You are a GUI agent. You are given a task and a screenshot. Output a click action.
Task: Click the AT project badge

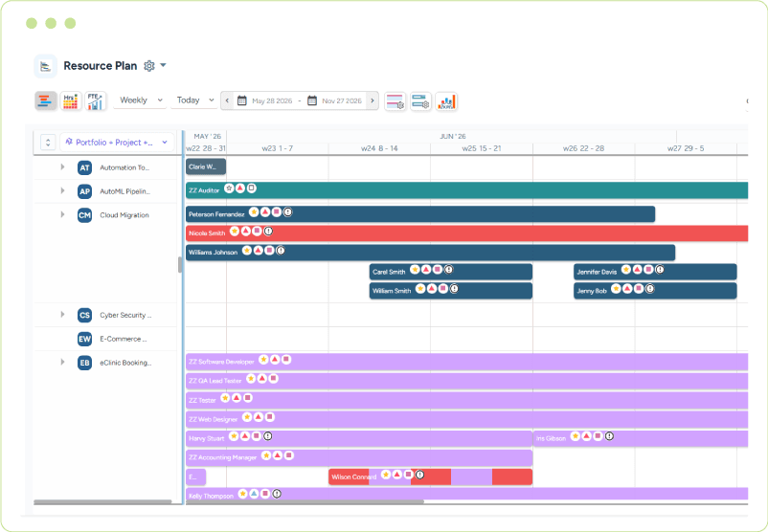click(84, 167)
